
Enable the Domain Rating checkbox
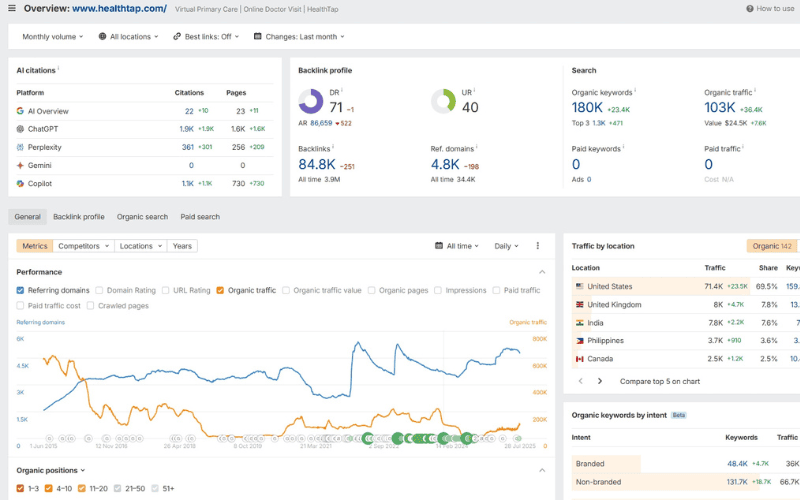coord(99,291)
